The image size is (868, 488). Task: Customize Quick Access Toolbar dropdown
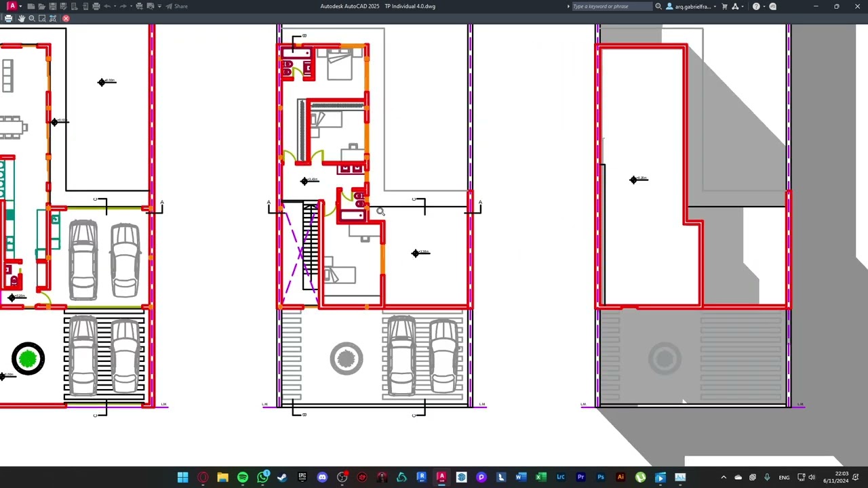[159, 6]
